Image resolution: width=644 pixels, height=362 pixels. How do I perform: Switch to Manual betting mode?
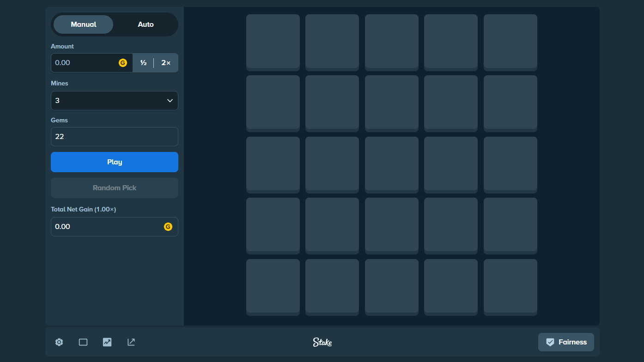click(x=83, y=24)
